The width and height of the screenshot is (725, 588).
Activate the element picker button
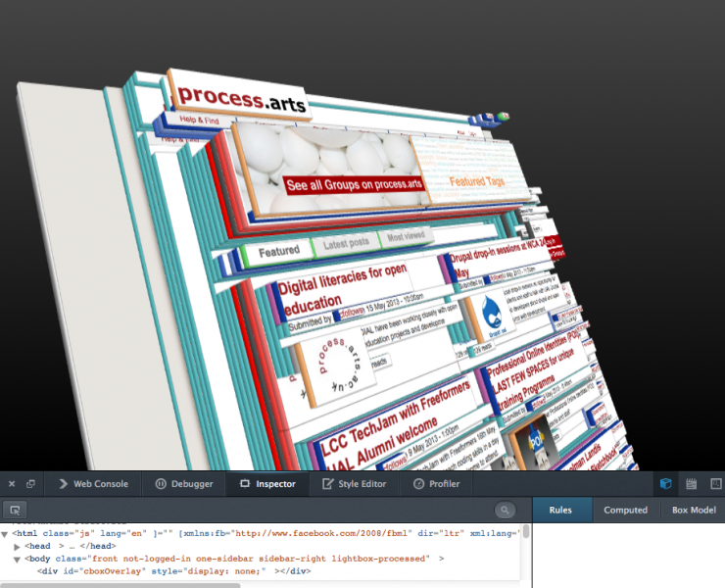point(15,510)
